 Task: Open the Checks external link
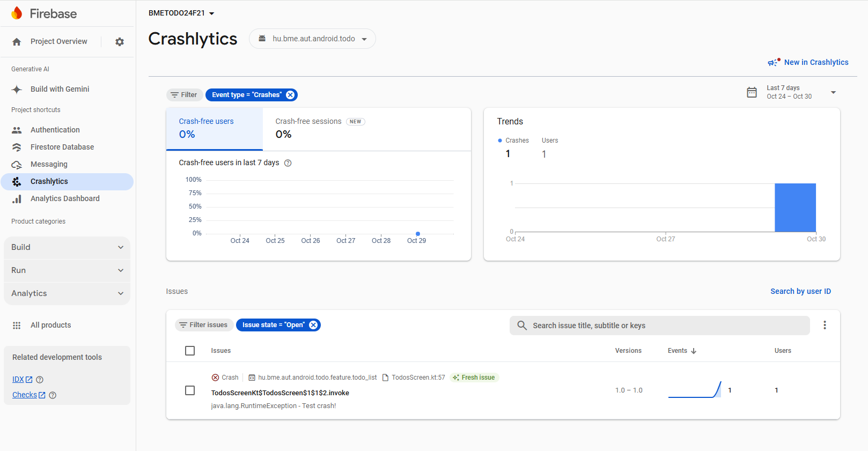[x=28, y=395]
